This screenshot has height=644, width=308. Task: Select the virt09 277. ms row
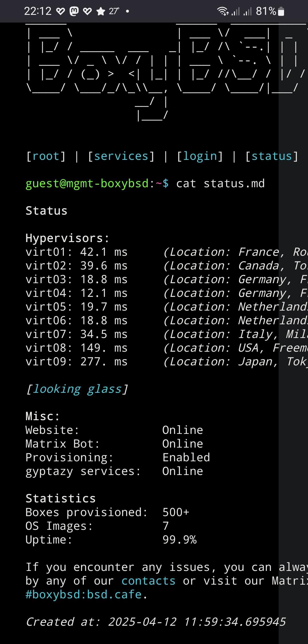[x=167, y=362]
